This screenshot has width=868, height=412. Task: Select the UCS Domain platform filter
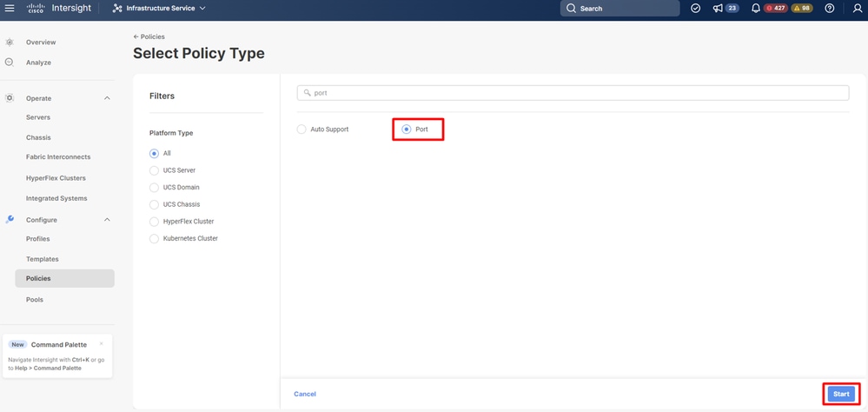pyautogui.click(x=154, y=187)
